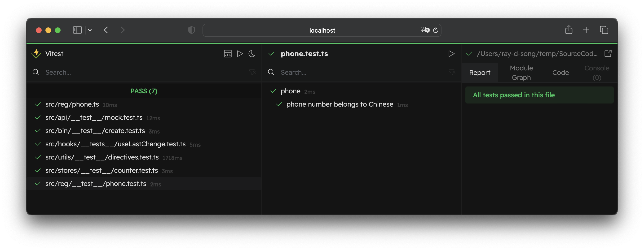The height and width of the screenshot is (250, 644).
Task: Click checkmark beside phone suite
Action: (x=273, y=91)
